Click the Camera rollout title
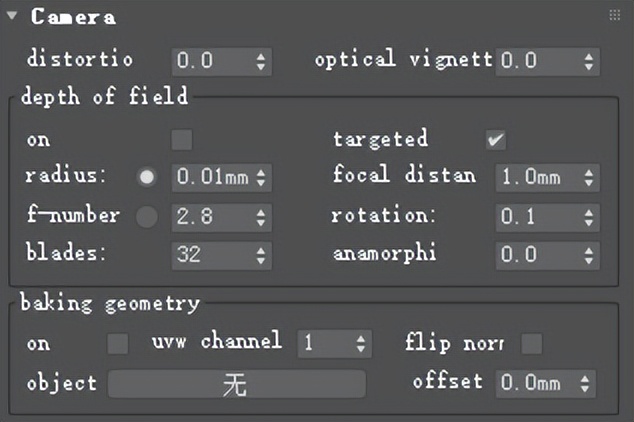634x422 pixels. (73, 17)
